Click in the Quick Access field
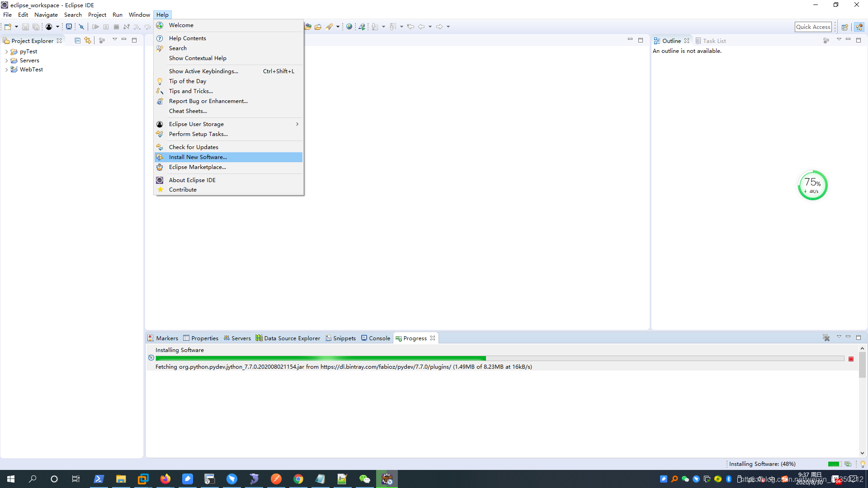The height and width of the screenshot is (488, 868). [813, 27]
